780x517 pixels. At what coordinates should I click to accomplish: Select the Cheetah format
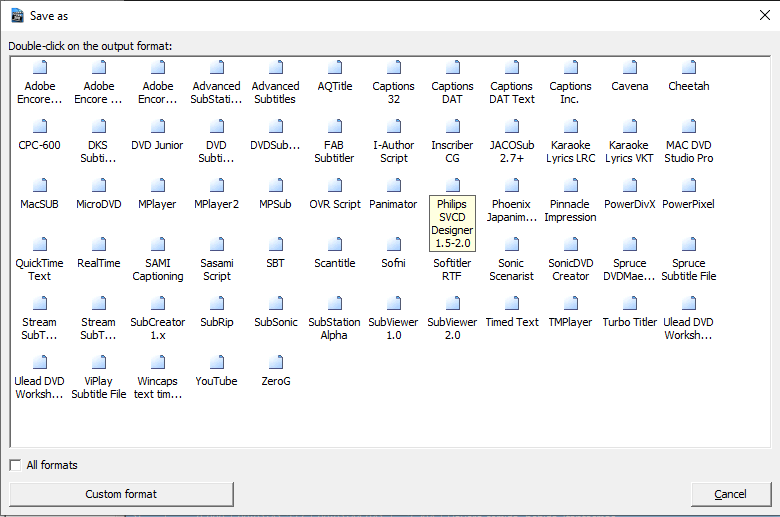point(689,76)
